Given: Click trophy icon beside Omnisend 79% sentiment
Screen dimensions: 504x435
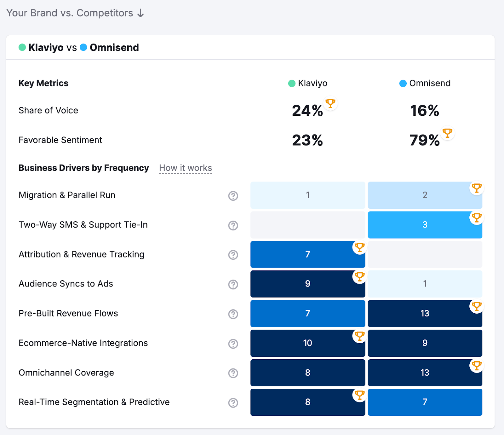Looking at the screenshot, I should point(447,133).
